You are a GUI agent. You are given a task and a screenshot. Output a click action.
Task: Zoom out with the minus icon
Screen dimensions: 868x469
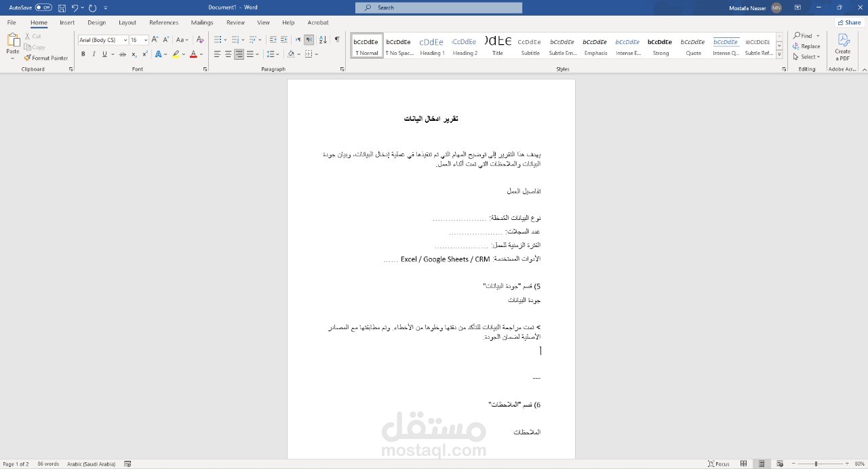(795, 464)
